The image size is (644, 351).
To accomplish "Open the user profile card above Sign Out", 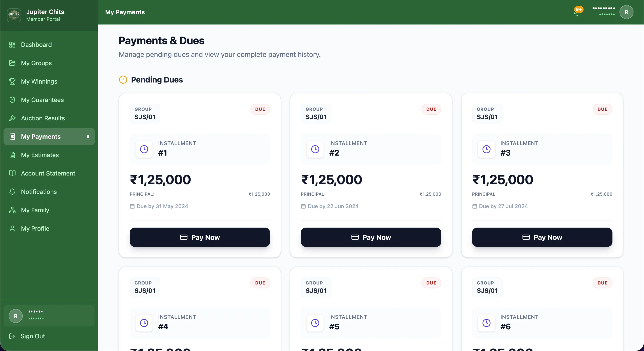I will point(49,316).
